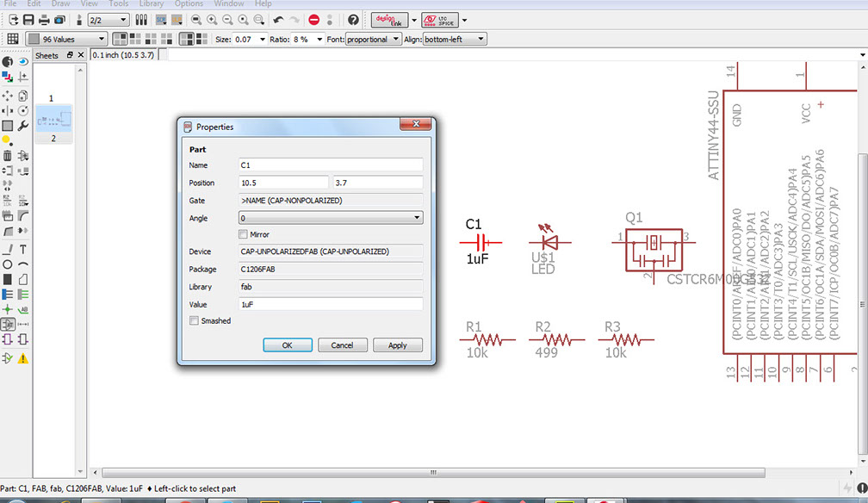Select the Rectangle tool
This screenshot has height=503, width=868.
(7, 279)
